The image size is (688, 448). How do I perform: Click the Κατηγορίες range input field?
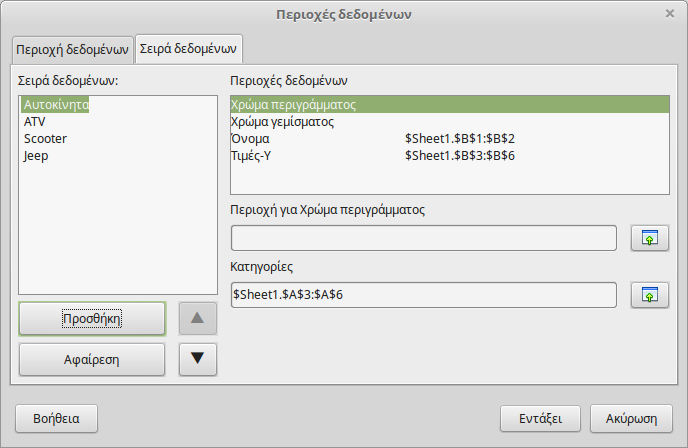(x=423, y=295)
